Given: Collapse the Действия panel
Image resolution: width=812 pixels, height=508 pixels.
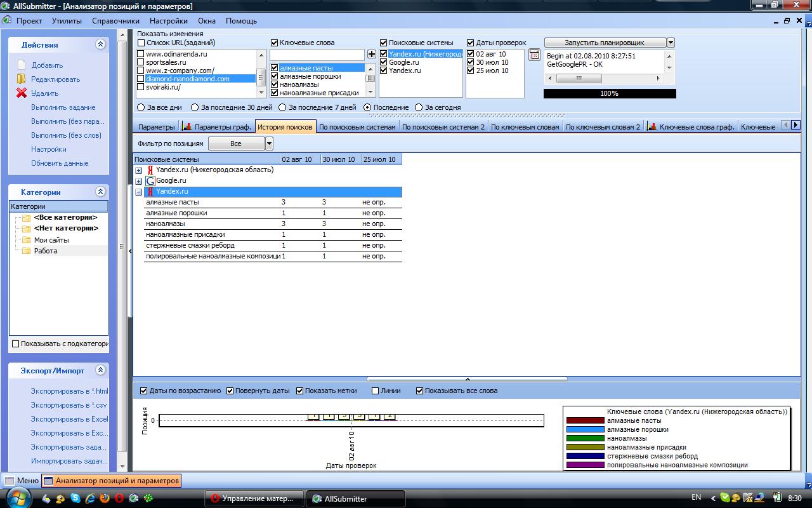Looking at the screenshot, I should click(100, 44).
